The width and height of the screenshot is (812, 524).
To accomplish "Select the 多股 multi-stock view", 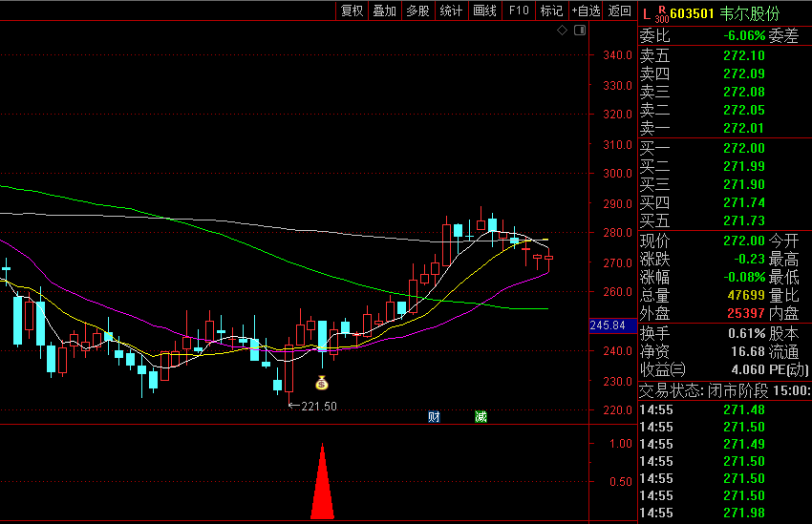I will click(x=417, y=10).
